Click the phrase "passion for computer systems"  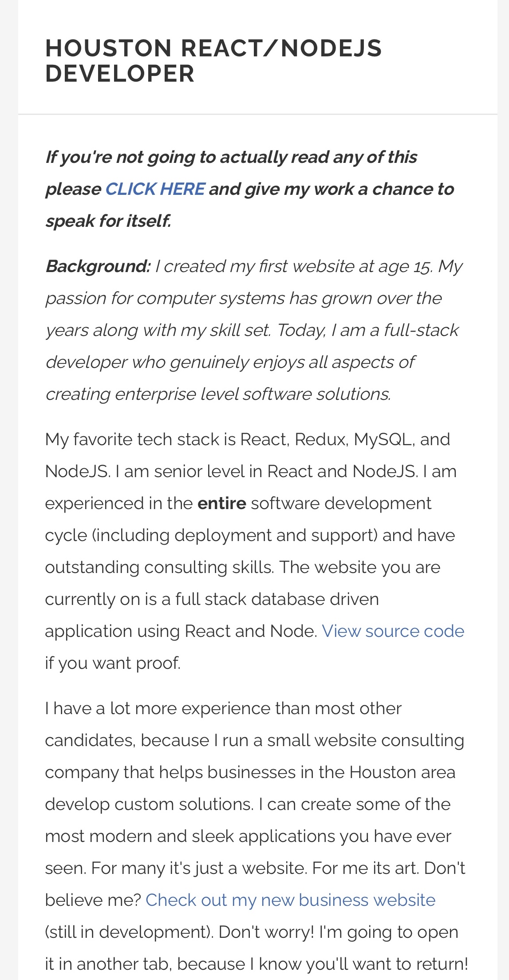[132, 298]
